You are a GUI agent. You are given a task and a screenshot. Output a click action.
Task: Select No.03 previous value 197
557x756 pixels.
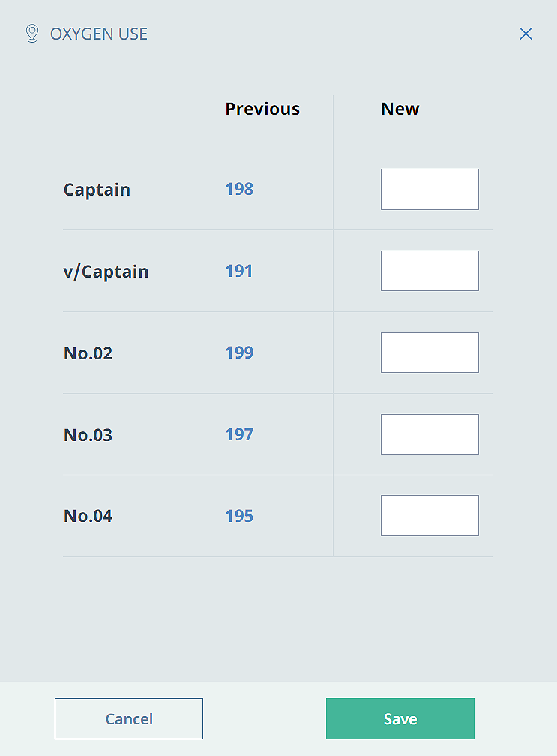(x=239, y=434)
